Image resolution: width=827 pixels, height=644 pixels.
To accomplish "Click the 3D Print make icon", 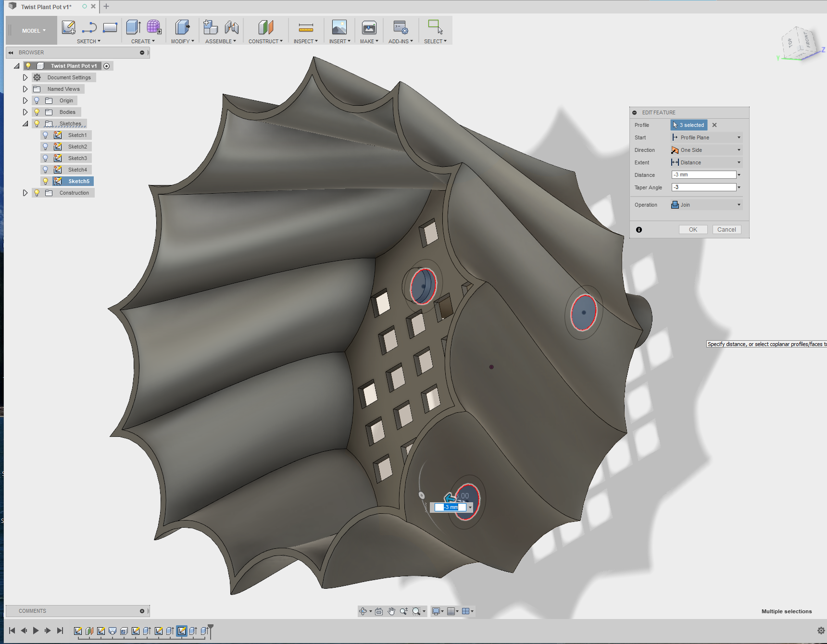I will pyautogui.click(x=369, y=27).
